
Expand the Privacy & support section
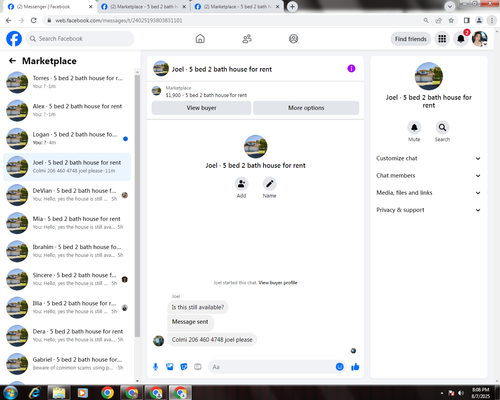428,210
